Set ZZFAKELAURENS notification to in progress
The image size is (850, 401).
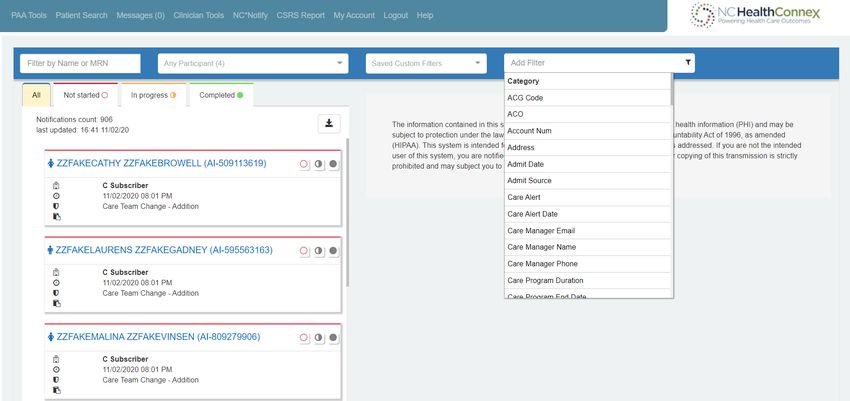click(x=319, y=251)
